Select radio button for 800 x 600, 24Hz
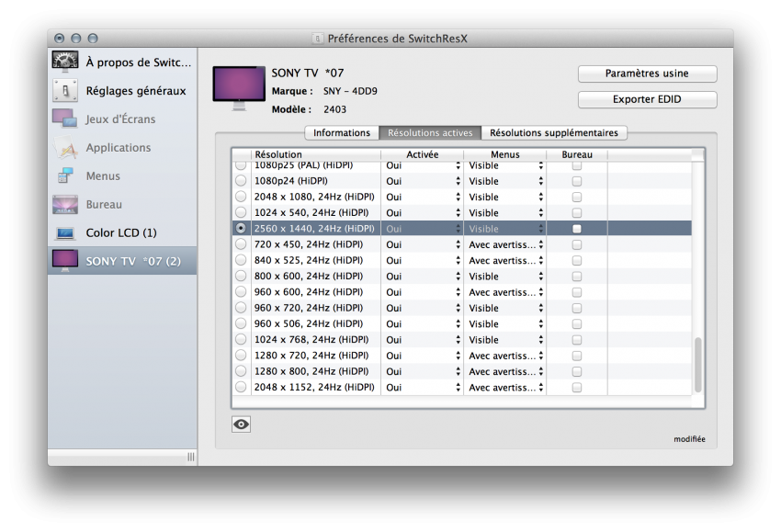The width and height of the screenshot is (781, 532). [241, 276]
